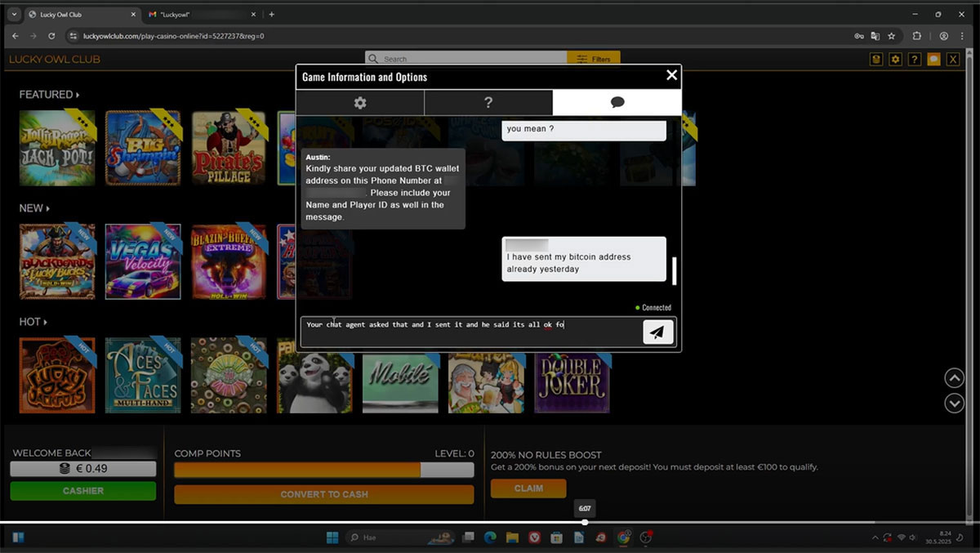Viewport: 980px width, 553px height.
Task: Open the saved passwords key icon
Action: (x=858, y=36)
